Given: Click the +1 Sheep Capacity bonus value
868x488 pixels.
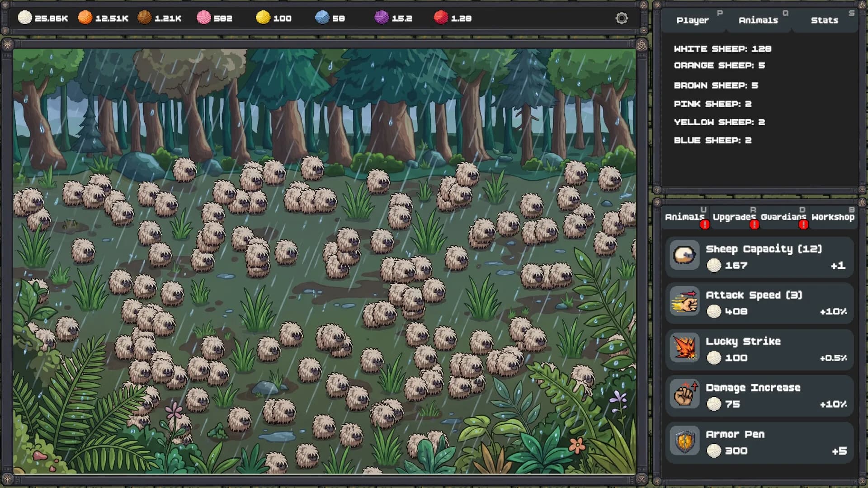Looking at the screenshot, I should [x=838, y=266].
